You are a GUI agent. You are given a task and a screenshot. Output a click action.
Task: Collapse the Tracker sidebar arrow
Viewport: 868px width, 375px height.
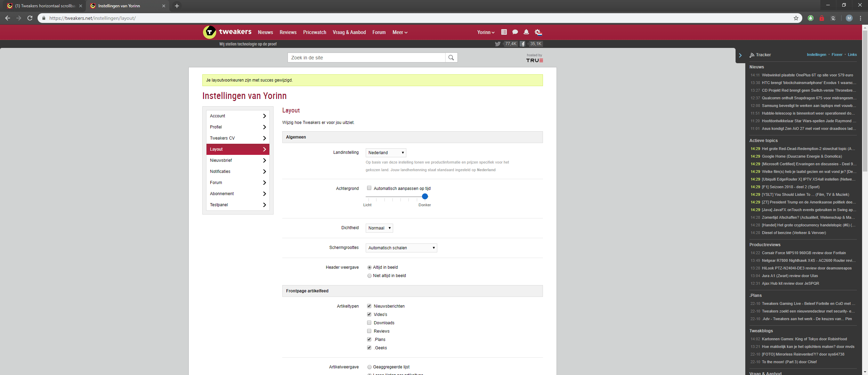click(740, 55)
